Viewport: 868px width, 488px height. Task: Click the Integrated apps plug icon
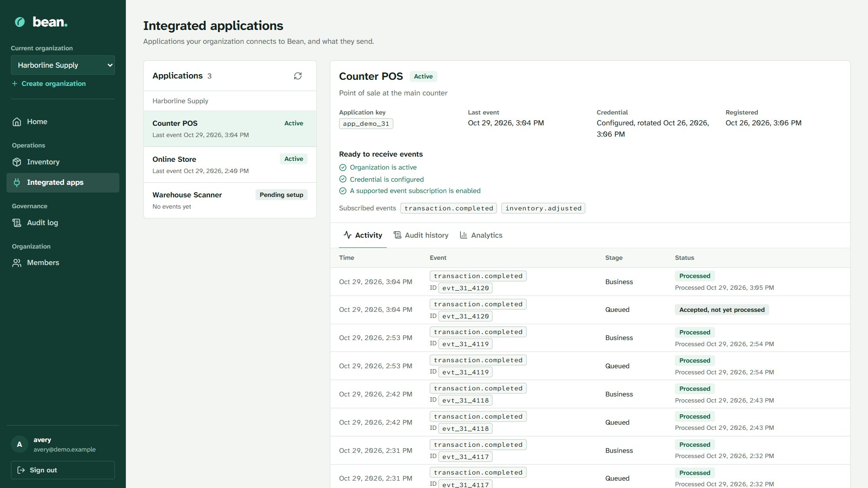(17, 183)
